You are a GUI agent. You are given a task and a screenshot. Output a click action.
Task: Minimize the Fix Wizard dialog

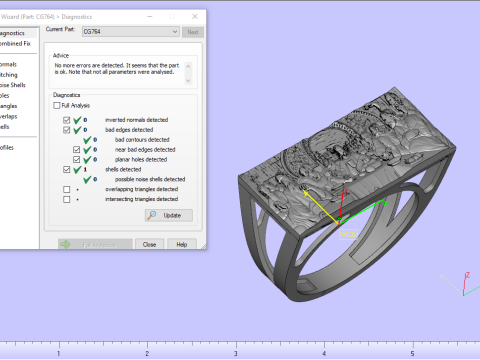coord(150,16)
